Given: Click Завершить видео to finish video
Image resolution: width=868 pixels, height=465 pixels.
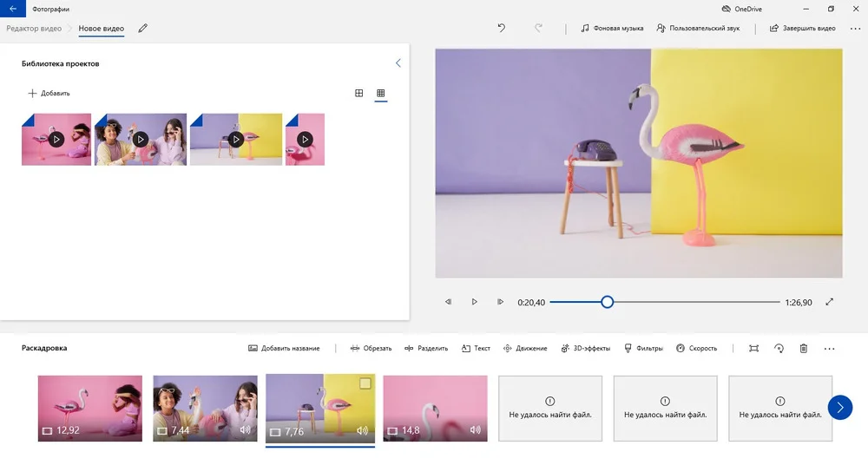Looking at the screenshot, I should coord(802,29).
